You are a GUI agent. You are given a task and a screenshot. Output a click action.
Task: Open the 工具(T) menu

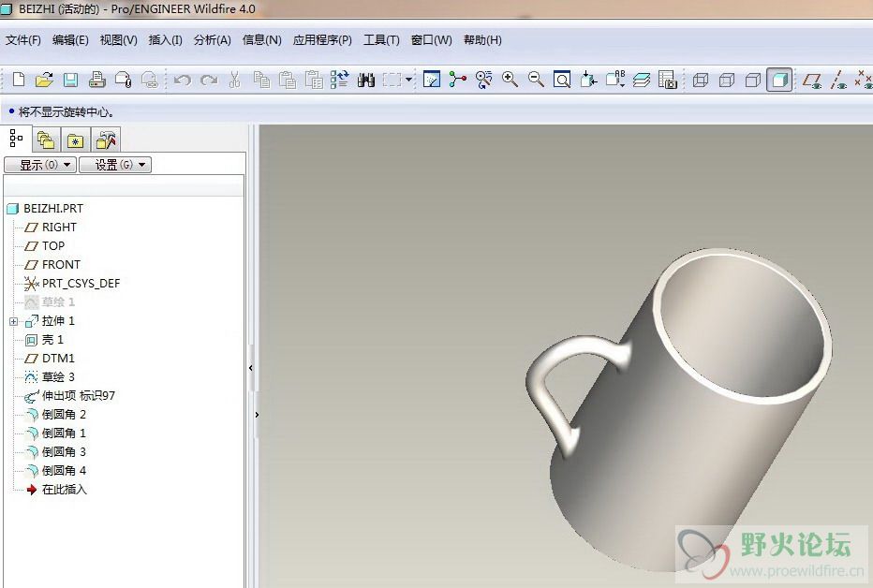click(381, 40)
